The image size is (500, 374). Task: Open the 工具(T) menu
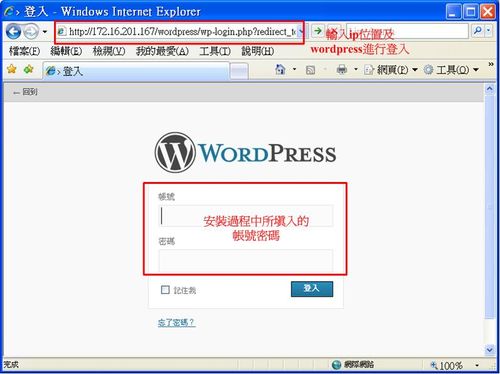click(x=215, y=51)
